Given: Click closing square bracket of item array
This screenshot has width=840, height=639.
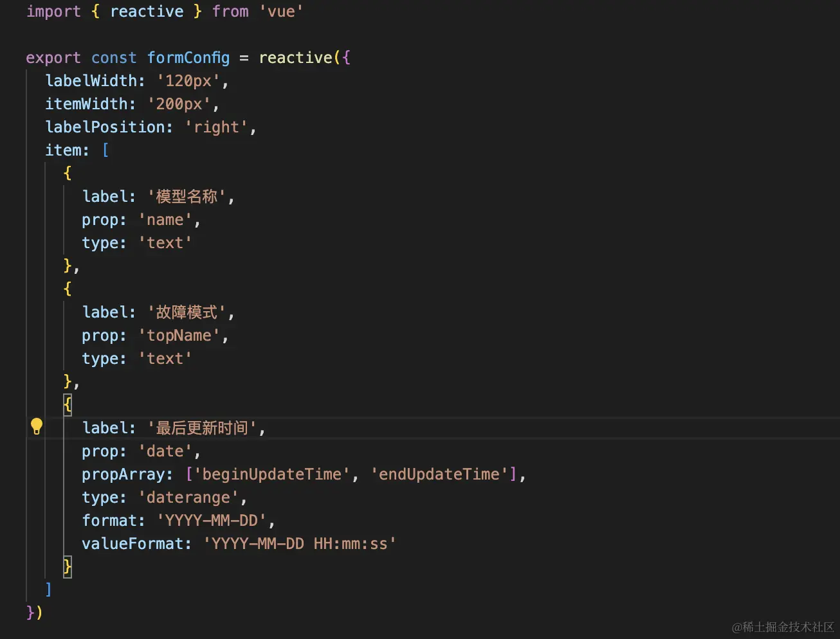Looking at the screenshot, I should pyautogui.click(x=49, y=590).
